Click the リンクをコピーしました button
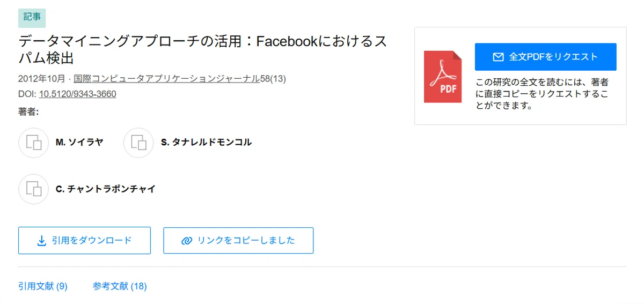This screenshot has height=304, width=644. pyautogui.click(x=238, y=240)
